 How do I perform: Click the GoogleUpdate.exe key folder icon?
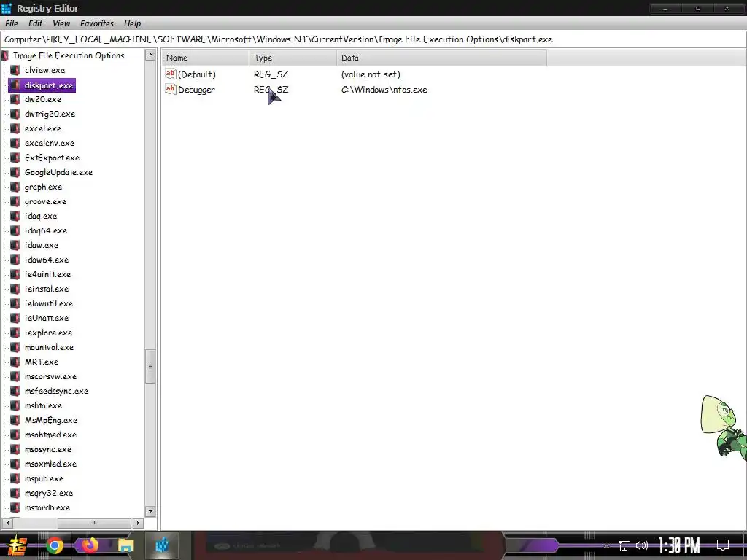click(15, 172)
